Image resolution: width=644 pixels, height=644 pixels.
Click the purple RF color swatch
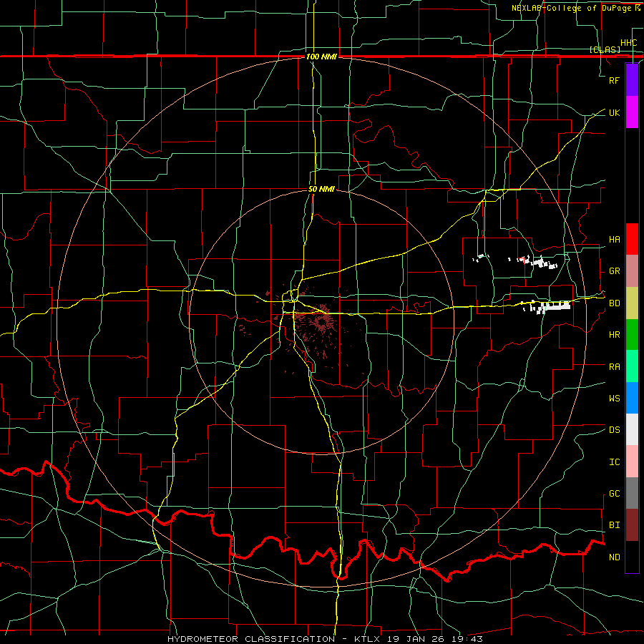(632, 80)
